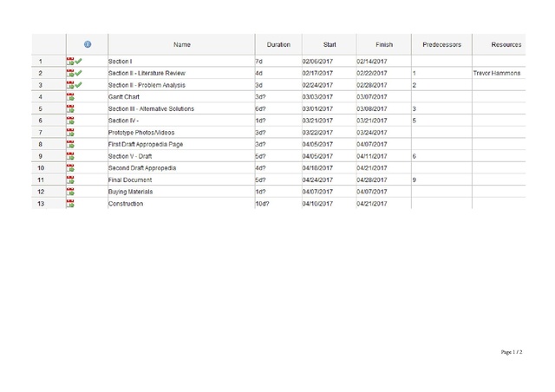Click the green checkmark for Literature Review row
This screenshot has height=392, width=555.
point(79,73)
